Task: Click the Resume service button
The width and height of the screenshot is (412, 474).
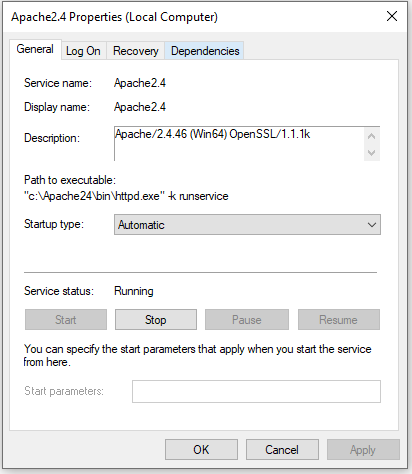Action: pos(339,320)
